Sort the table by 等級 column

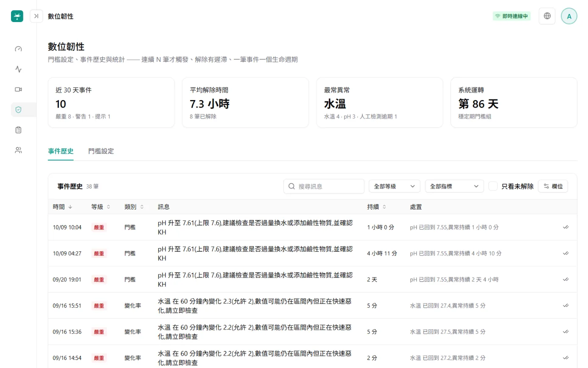click(101, 207)
